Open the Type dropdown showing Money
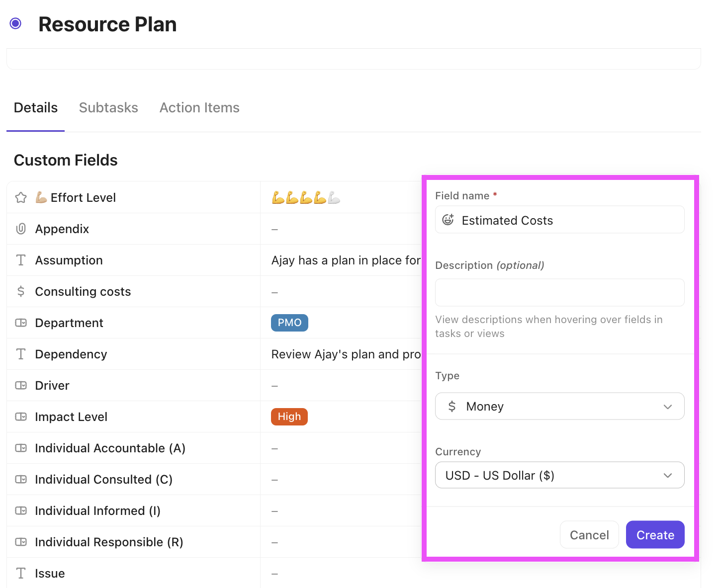 pyautogui.click(x=560, y=406)
